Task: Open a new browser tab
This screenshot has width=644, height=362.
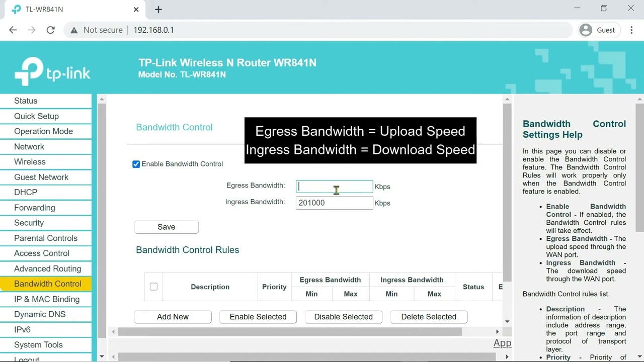Action: coord(158,9)
